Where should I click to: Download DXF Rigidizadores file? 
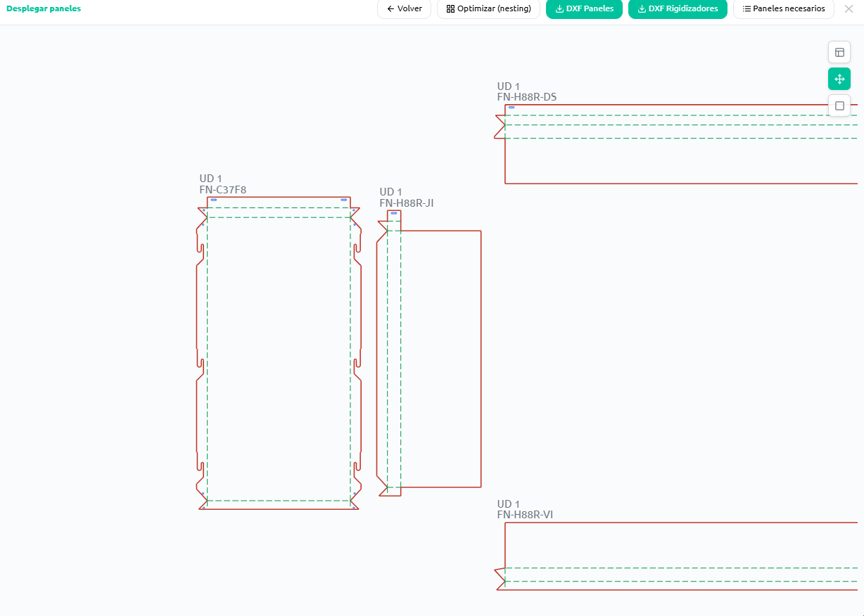(678, 9)
